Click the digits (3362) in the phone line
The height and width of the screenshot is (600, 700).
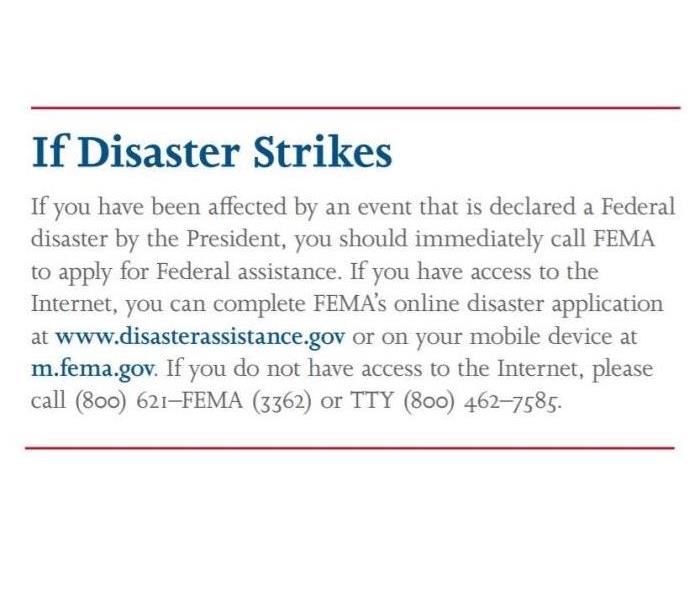pyautogui.click(x=282, y=401)
